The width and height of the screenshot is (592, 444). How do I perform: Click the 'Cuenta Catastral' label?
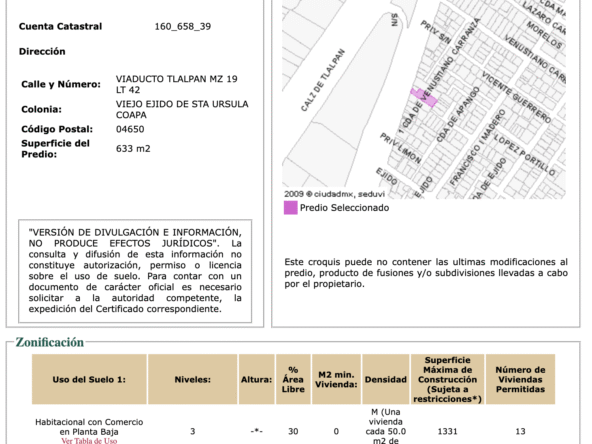(x=60, y=26)
